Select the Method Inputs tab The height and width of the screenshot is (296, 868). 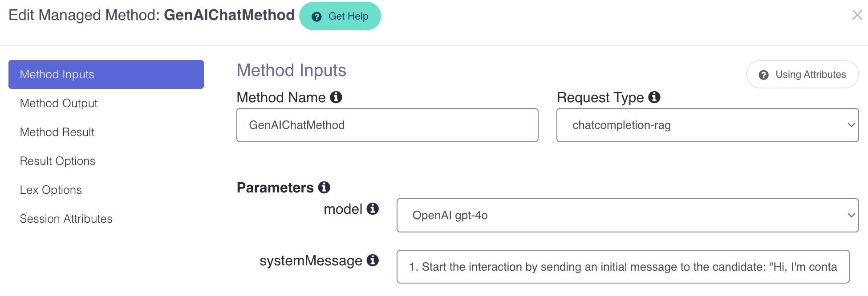point(106,74)
